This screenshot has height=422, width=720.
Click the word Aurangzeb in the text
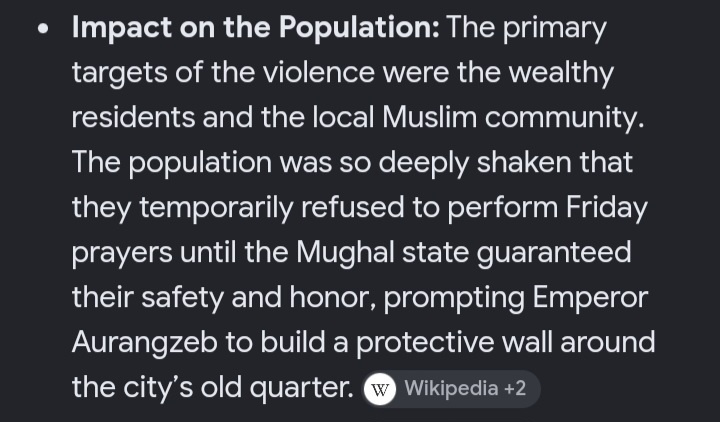[x=145, y=343]
